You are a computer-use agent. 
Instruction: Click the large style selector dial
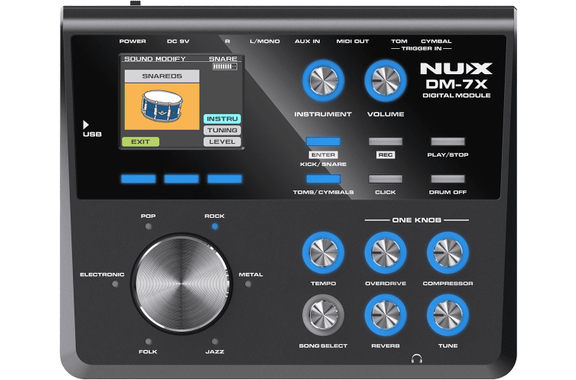(182, 284)
